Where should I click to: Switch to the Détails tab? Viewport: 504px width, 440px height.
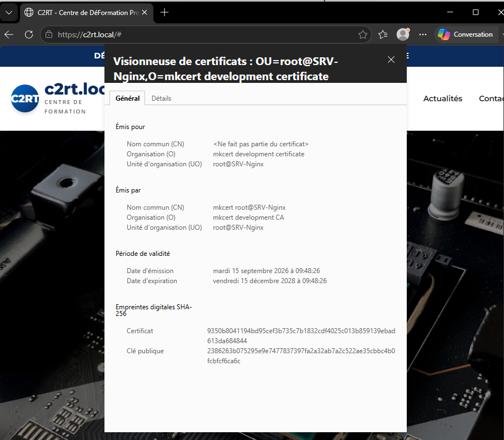click(161, 98)
